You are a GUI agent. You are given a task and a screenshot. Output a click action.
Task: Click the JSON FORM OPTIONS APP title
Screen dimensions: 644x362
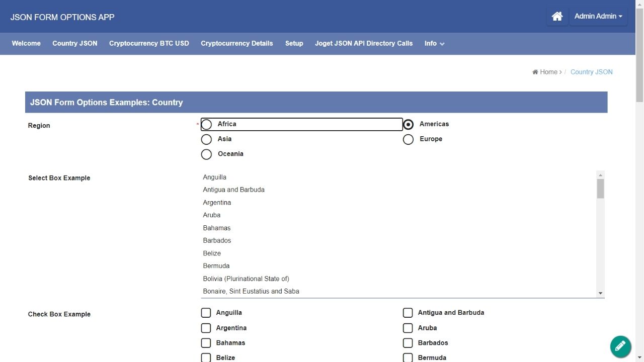(62, 17)
